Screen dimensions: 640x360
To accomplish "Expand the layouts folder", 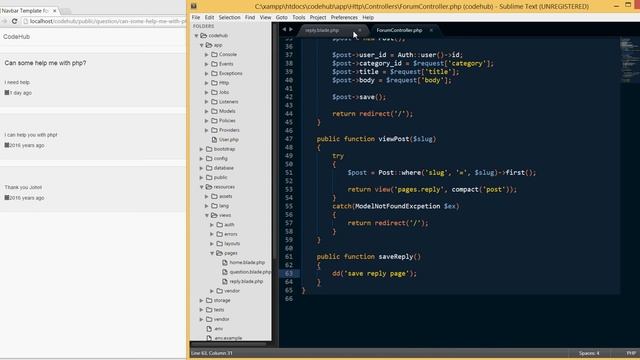I will pyautogui.click(x=212, y=244).
